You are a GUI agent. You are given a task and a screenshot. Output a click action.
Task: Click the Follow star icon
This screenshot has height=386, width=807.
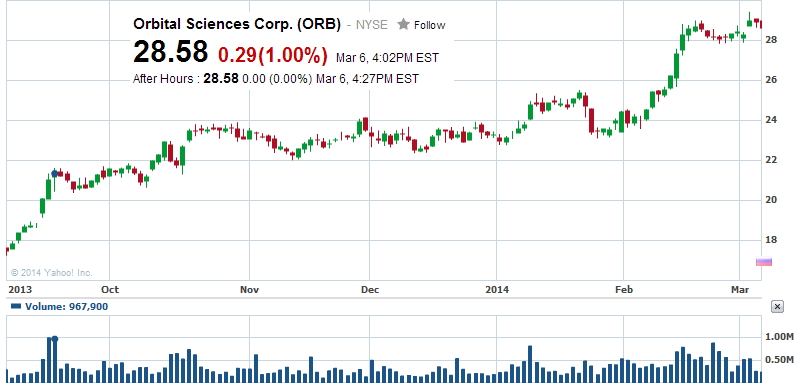[404, 24]
